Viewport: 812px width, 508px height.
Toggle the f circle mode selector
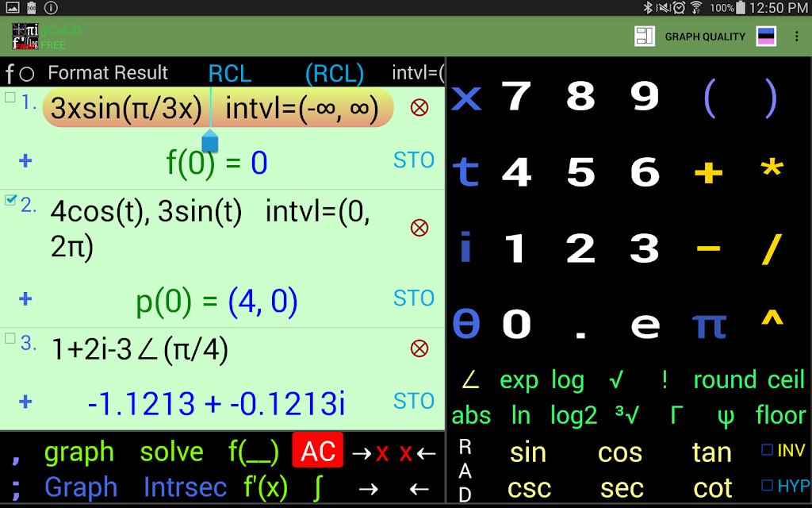click(20, 74)
